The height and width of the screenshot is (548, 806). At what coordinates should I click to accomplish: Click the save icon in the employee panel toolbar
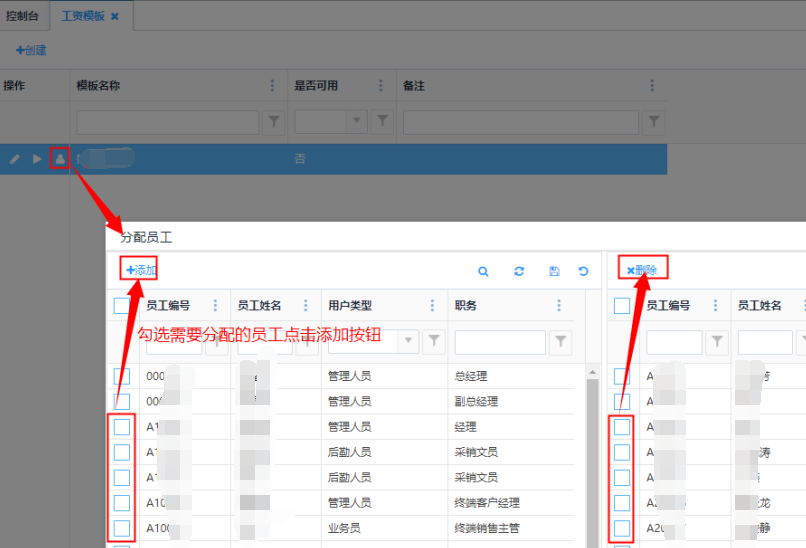point(554,271)
